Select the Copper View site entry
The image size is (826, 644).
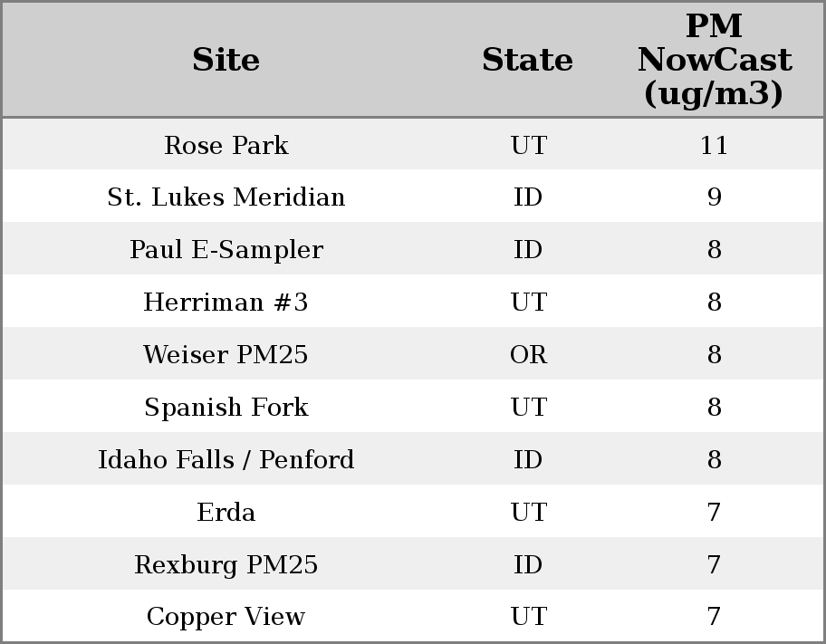226,617
